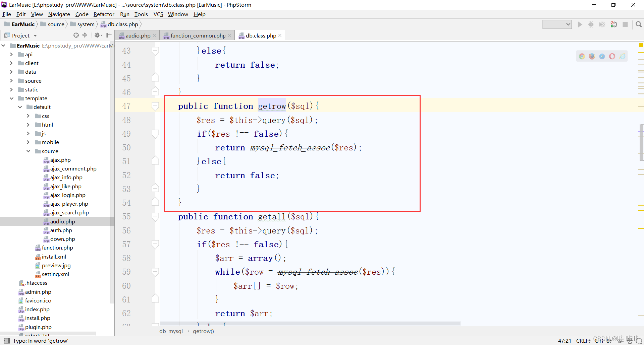Open the run configuration dropdown
644x345 pixels.
(x=557, y=24)
